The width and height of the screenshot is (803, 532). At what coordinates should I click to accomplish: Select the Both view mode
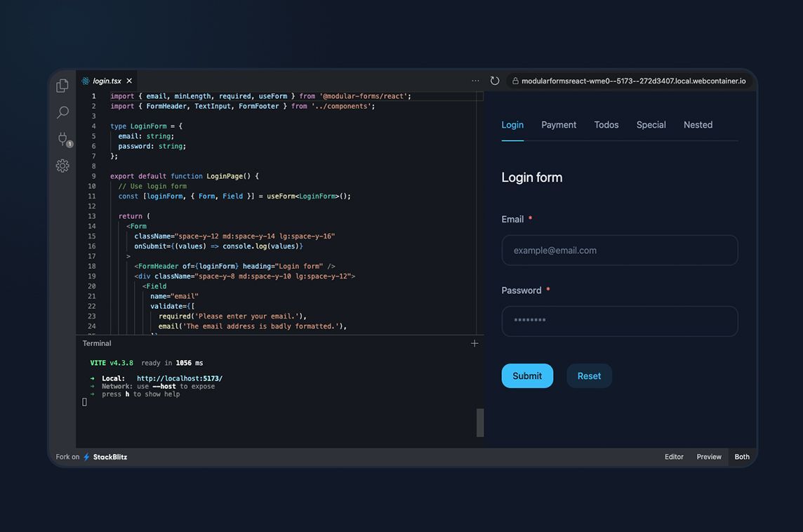coord(741,457)
